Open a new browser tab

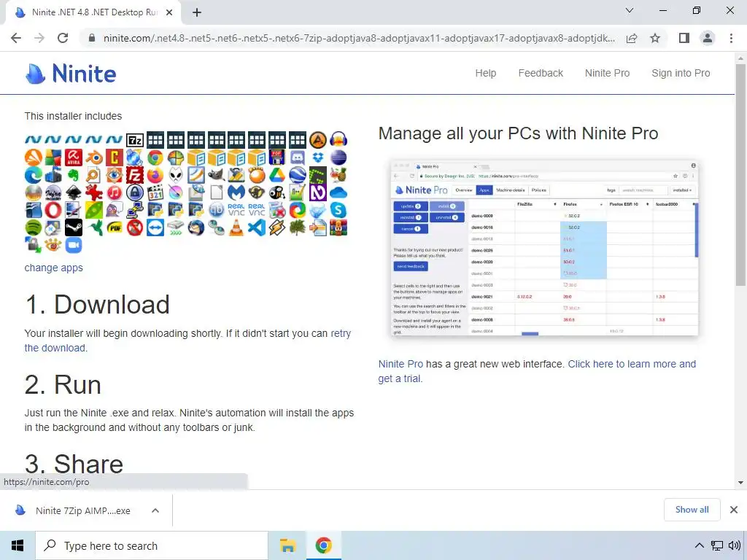coord(197,12)
